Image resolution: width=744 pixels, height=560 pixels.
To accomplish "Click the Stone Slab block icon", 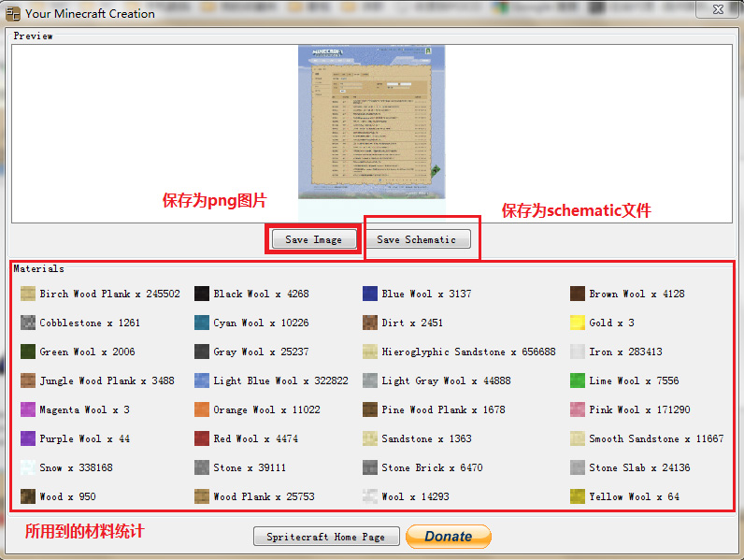I will (578, 467).
